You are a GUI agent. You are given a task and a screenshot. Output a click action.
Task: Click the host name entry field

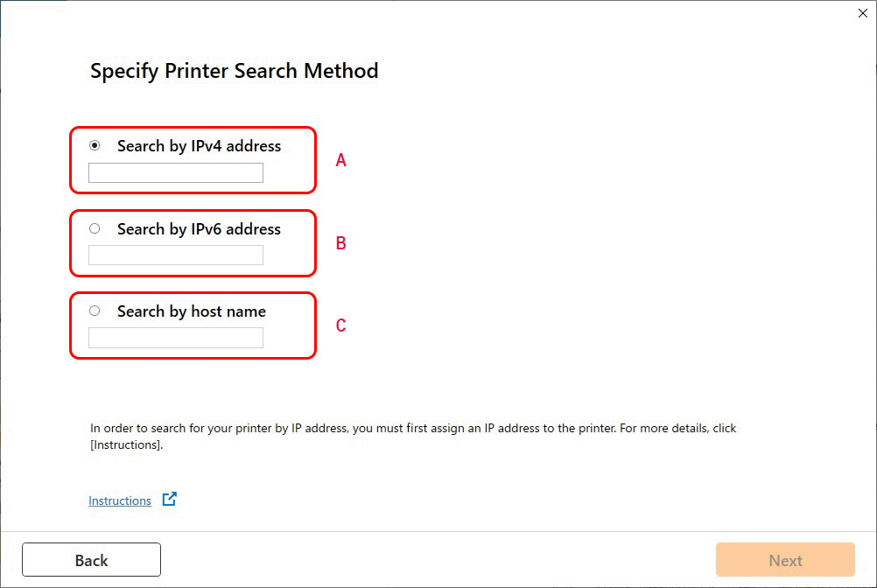coord(175,338)
